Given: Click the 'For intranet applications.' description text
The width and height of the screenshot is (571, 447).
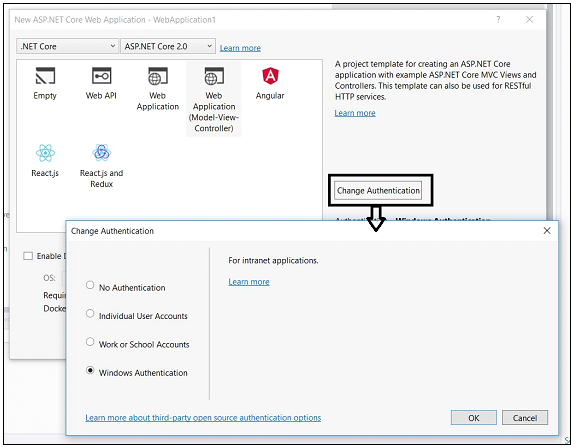Looking at the screenshot, I should 273,260.
